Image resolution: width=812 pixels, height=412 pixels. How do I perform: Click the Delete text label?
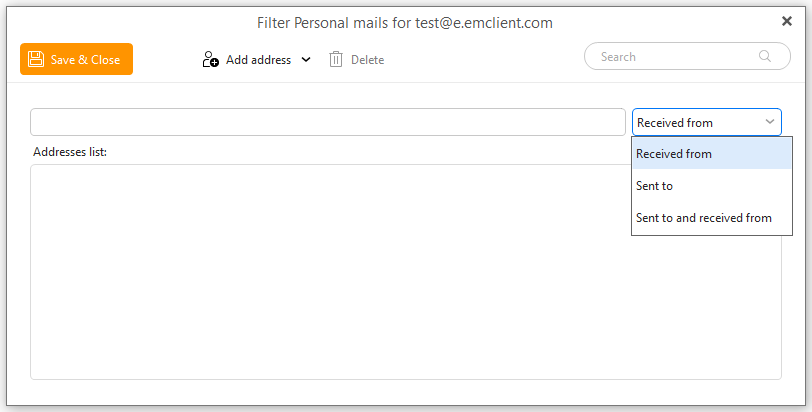coord(368,60)
